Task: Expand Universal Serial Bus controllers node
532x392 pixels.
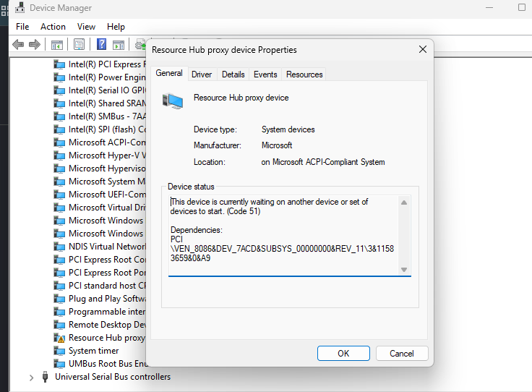Action: point(31,378)
